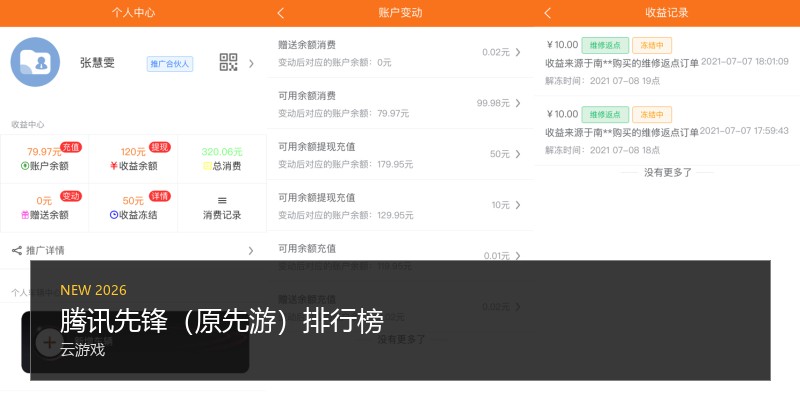Go back from the 收益记录 screen

[547, 13]
